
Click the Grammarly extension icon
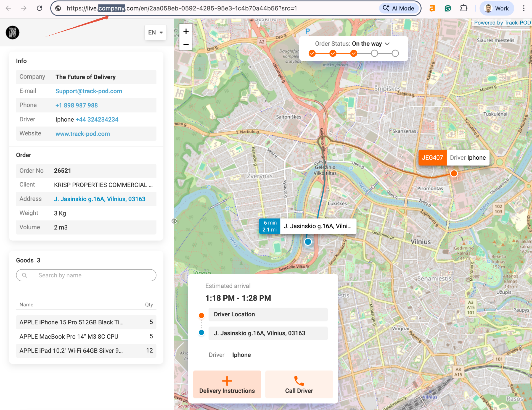pyautogui.click(x=448, y=8)
